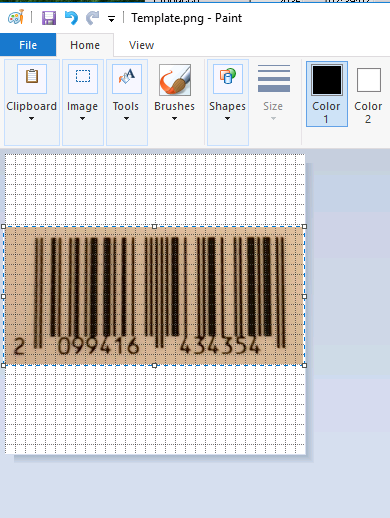
Task: Select the Home ribbon tab
Action: pos(85,45)
